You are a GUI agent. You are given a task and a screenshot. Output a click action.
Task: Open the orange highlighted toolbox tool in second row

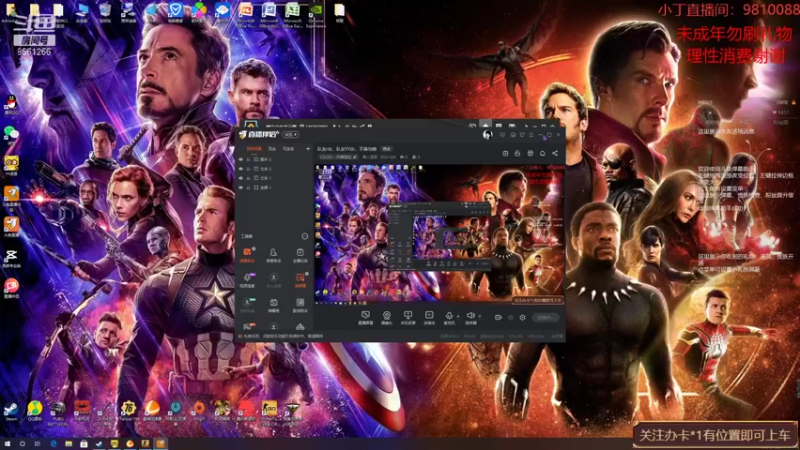300,279
